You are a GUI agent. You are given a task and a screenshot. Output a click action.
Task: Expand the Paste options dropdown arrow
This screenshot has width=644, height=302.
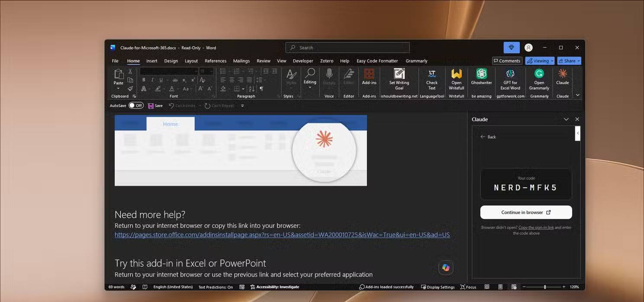[x=118, y=88]
